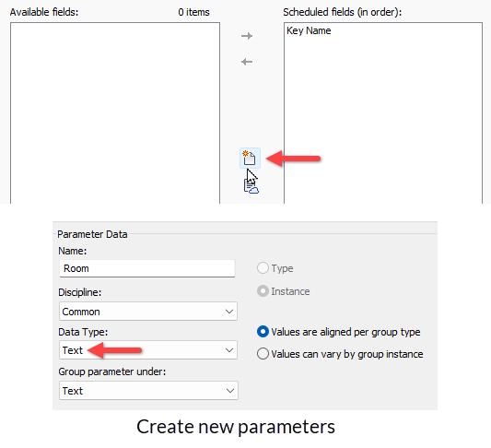Choose Values can vary by group instance
Screen dimensions: 491x448
(263, 354)
